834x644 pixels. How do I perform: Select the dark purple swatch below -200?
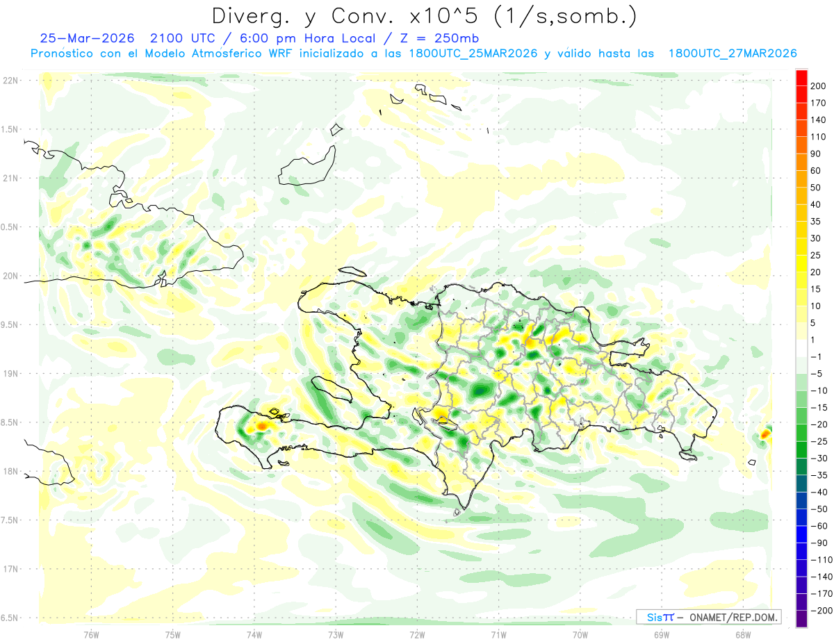point(801,619)
